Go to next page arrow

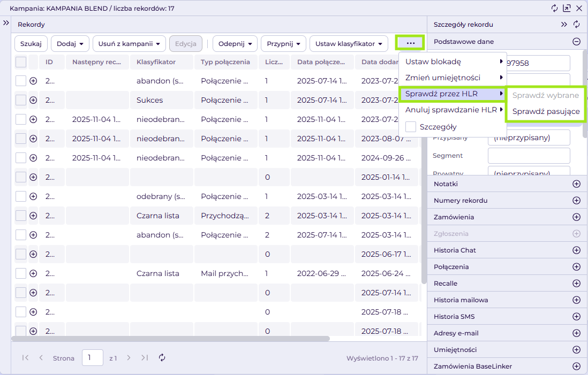[129, 358]
